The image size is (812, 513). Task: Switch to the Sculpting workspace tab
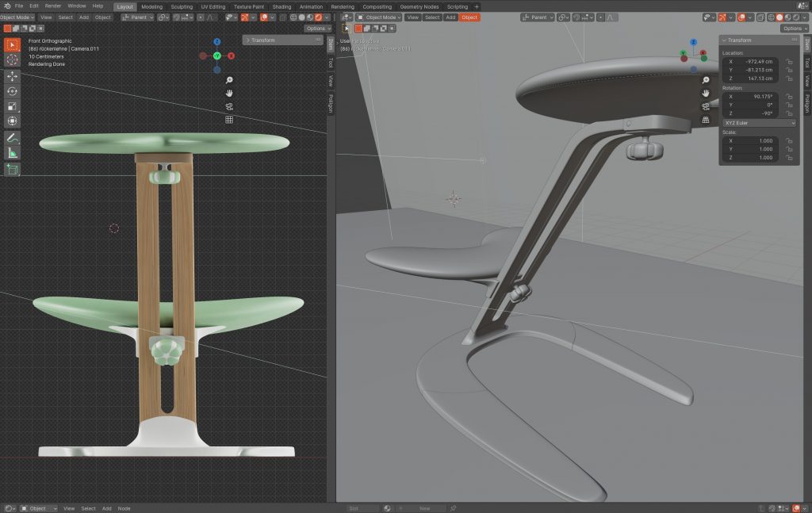pyautogui.click(x=182, y=6)
